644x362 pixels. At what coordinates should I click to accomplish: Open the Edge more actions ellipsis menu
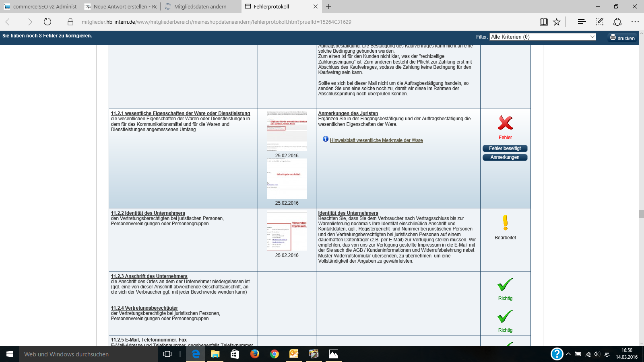[x=635, y=22]
